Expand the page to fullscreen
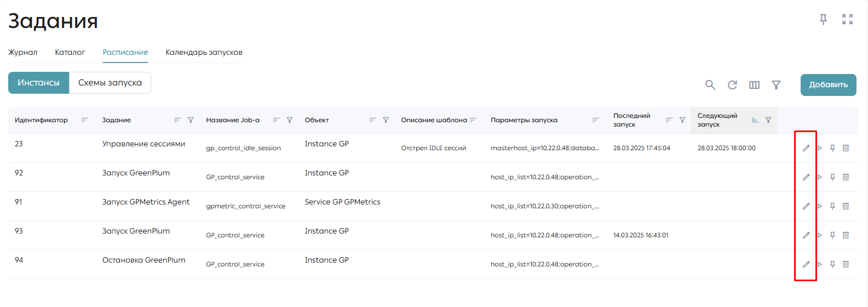Viewport: 868px width, 307px height. point(848,20)
